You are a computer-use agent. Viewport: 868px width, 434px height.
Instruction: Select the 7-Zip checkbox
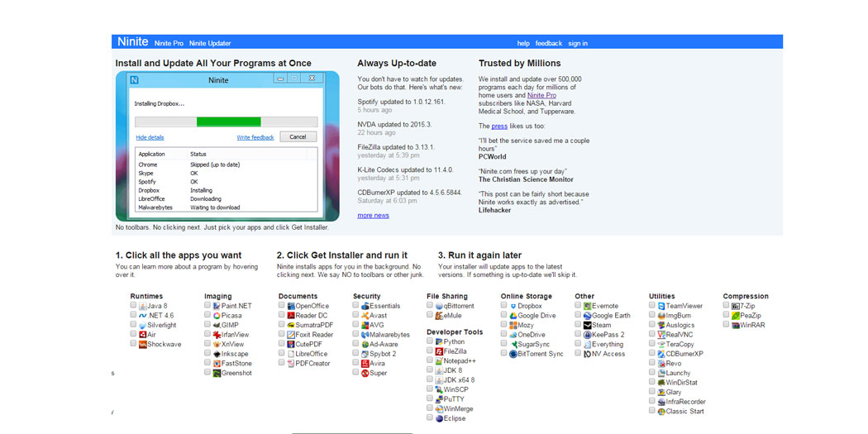coord(726,306)
